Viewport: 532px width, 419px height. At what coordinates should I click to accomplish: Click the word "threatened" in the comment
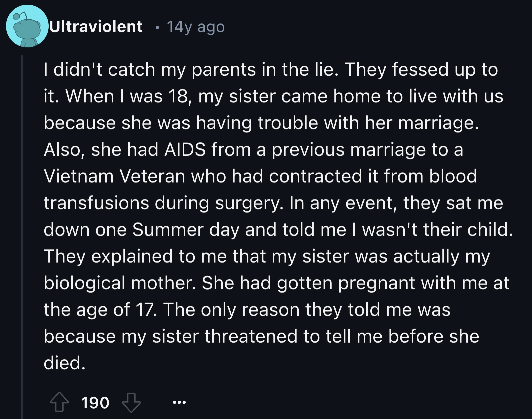click(x=251, y=336)
